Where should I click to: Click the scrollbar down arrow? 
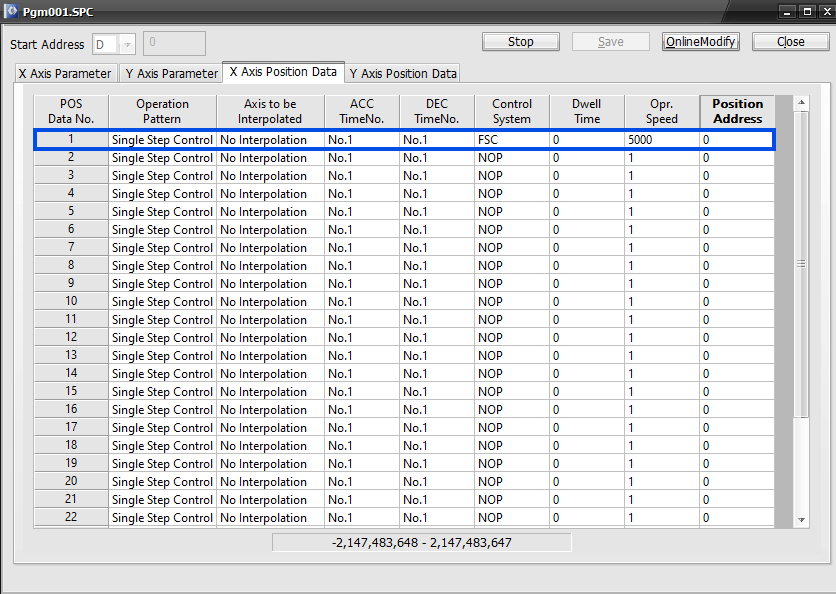pyautogui.click(x=801, y=520)
